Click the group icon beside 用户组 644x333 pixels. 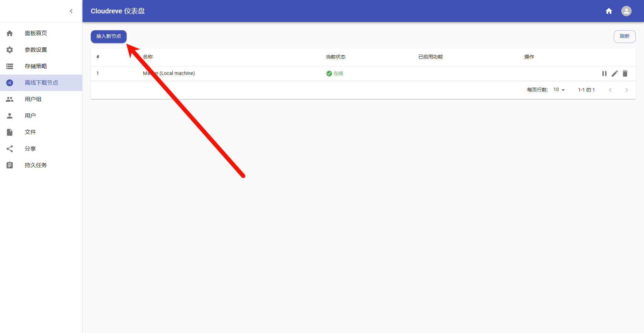click(10, 99)
